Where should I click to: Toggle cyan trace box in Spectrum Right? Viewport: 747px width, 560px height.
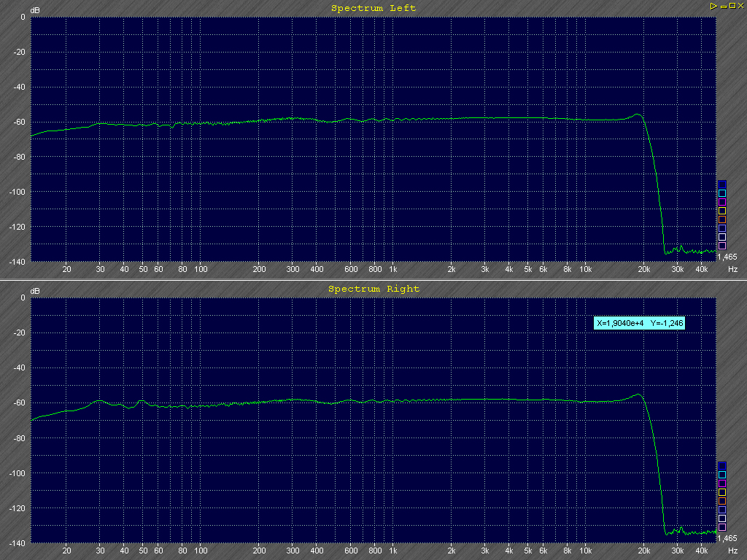point(722,475)
